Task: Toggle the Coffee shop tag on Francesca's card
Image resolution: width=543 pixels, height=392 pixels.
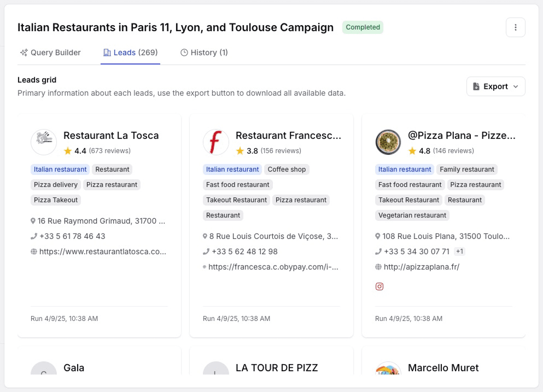Action: tap(287, 169)
